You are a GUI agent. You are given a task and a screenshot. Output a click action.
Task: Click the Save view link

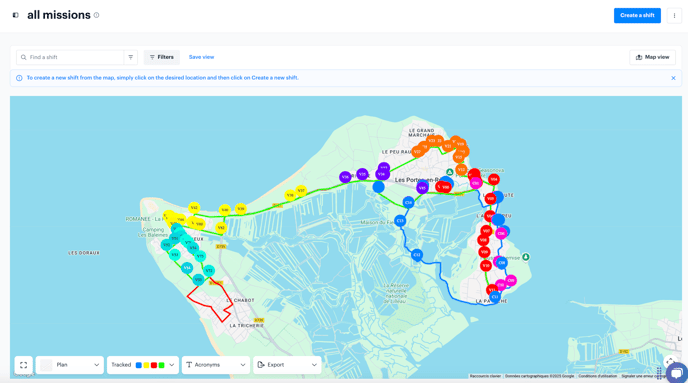coord(201,57)
